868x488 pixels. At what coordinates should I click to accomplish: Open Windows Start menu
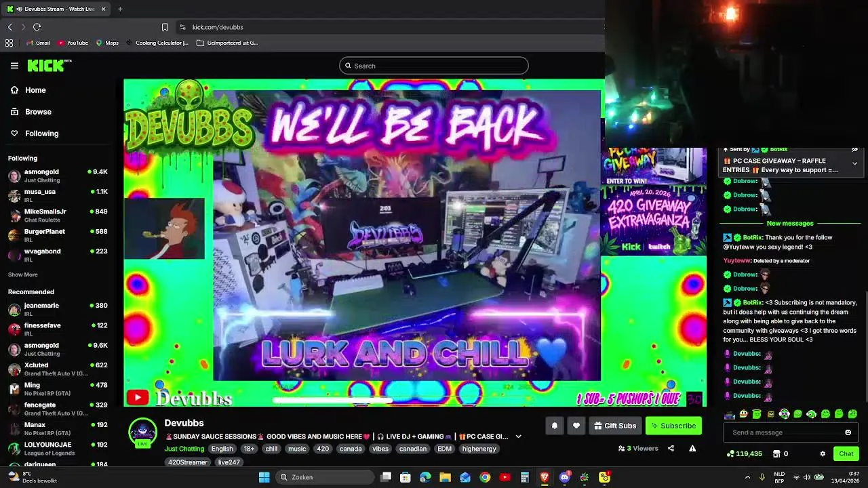click(264, 477)
